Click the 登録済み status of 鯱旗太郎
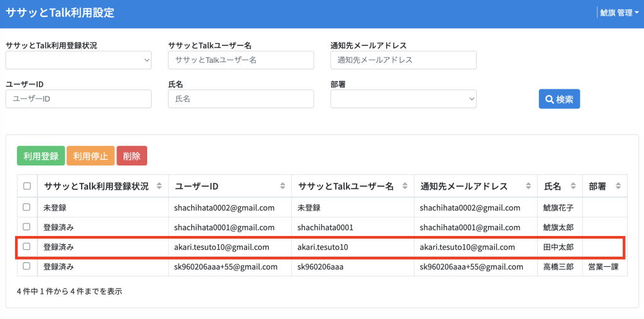 58,227
